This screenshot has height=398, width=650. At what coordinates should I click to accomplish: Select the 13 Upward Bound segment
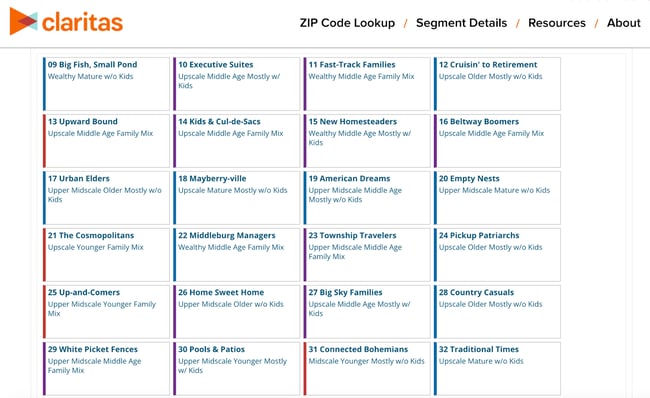[x=106, y=141]
